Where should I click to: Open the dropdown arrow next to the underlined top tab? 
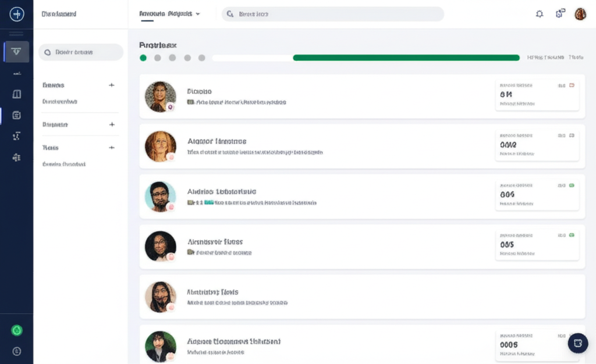[x=198, y=14]
